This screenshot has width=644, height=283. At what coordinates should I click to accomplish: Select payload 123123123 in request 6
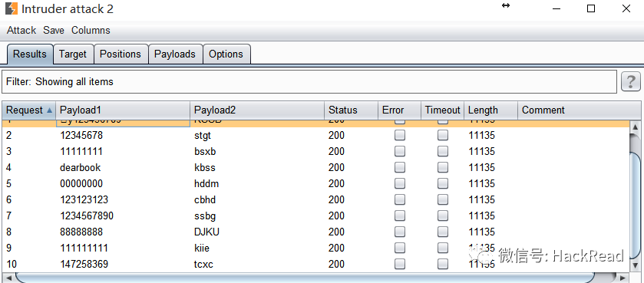123,199
